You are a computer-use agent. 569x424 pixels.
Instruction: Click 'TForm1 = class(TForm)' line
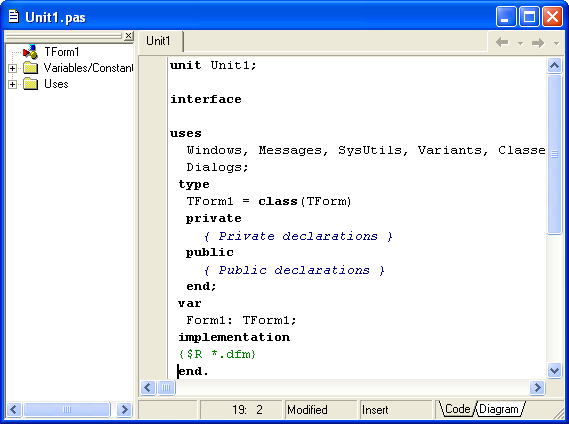click(x=269, y=201)
